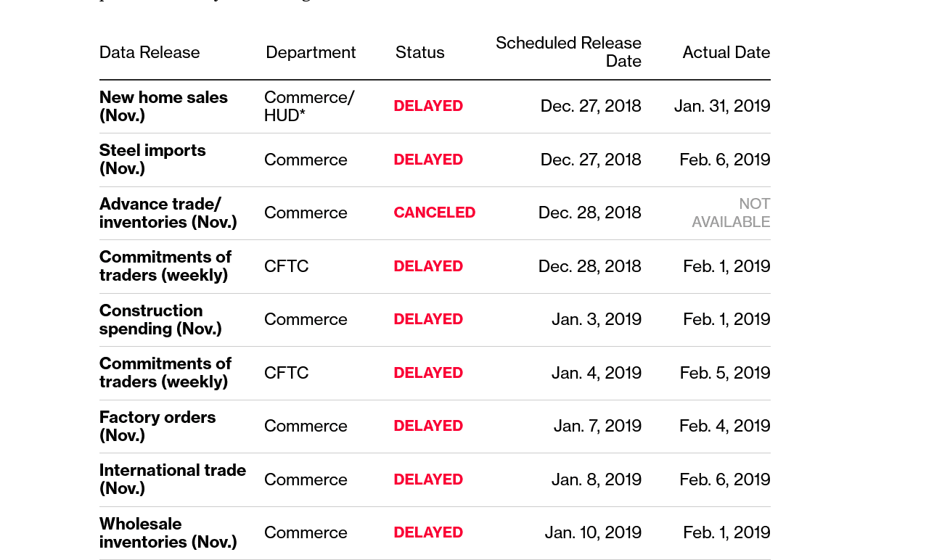
Task: Click the Actual Date column header
Action: (726, 52)
